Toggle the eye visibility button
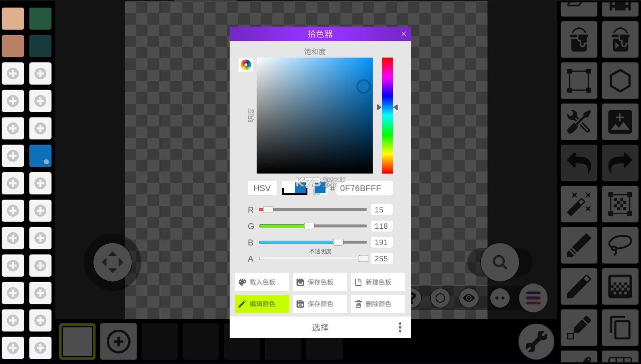The width and height of the screenshot is (641, 364). tap(469, 298)
